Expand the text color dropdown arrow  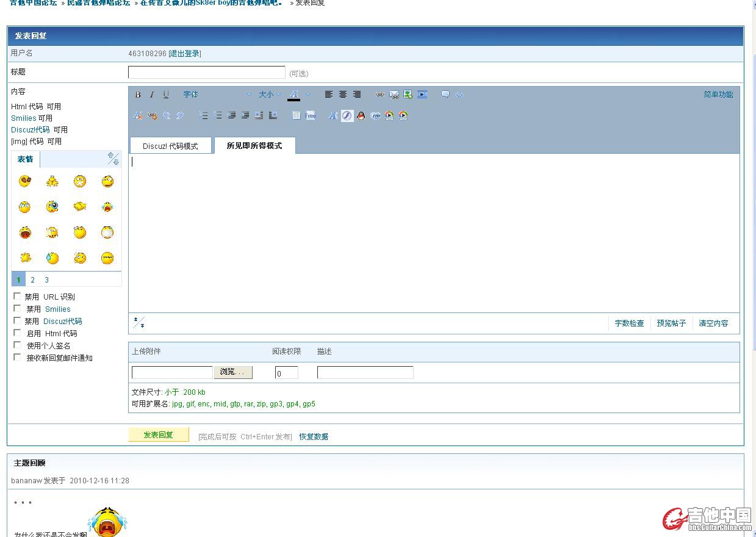[x=308, y=95]
